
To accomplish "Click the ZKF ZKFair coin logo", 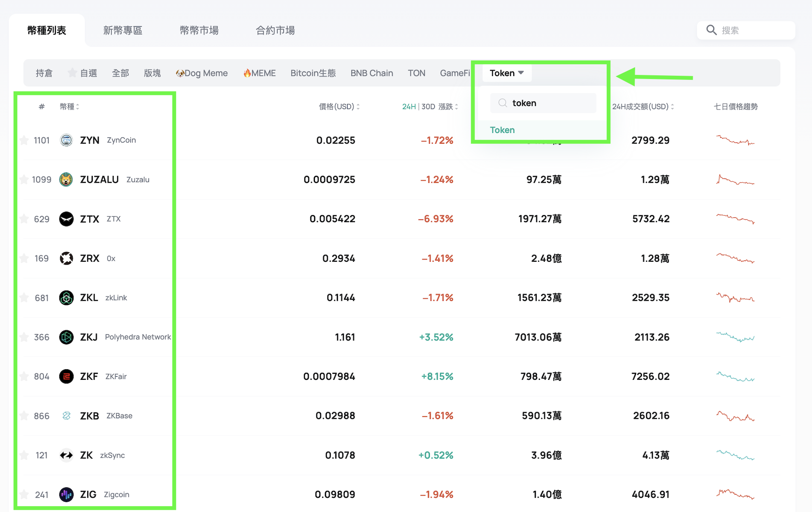I will (66, 377).
